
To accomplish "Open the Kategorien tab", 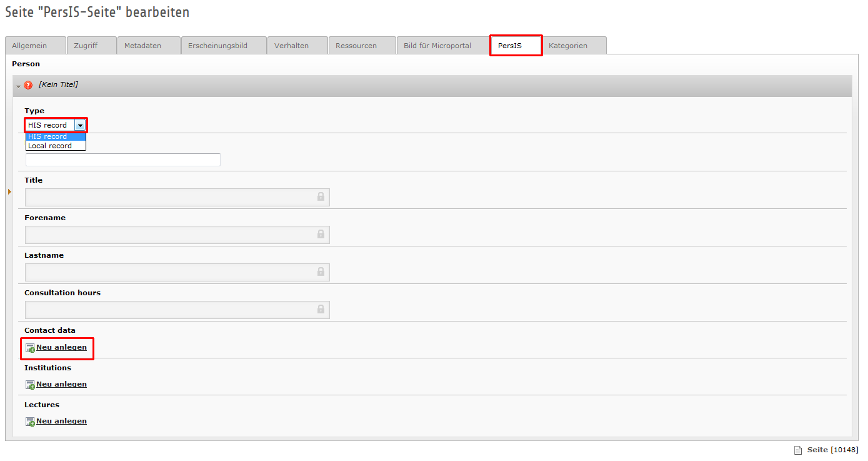I will coord(568,46).
